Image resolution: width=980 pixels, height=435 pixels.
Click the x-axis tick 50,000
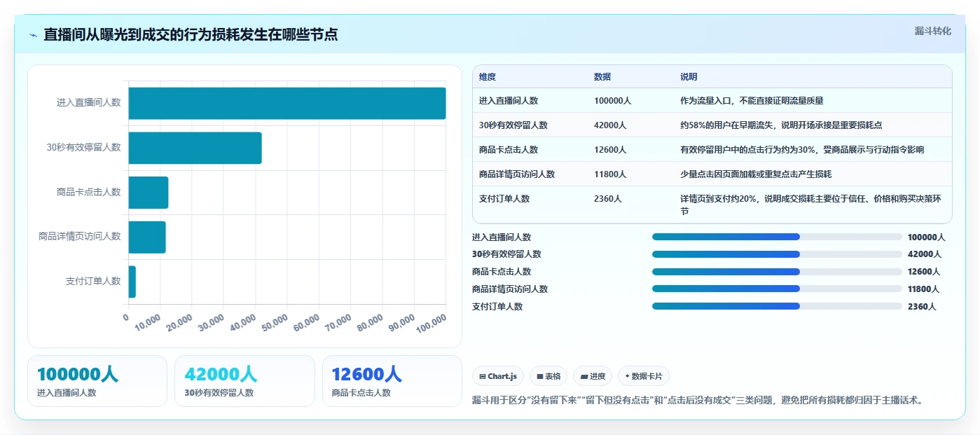(275, 324)
